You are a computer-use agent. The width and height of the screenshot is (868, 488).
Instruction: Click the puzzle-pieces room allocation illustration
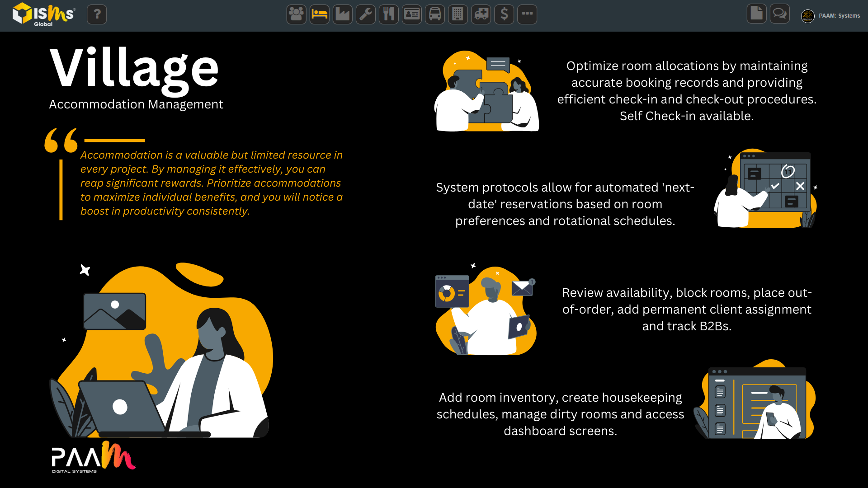click(x=486, y=91)
